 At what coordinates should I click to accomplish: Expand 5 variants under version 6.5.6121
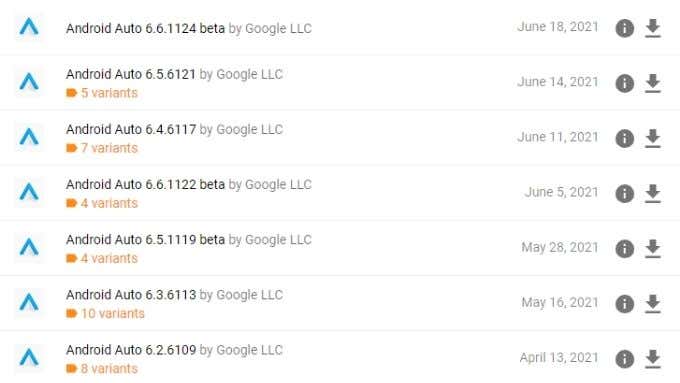[102, 93]
